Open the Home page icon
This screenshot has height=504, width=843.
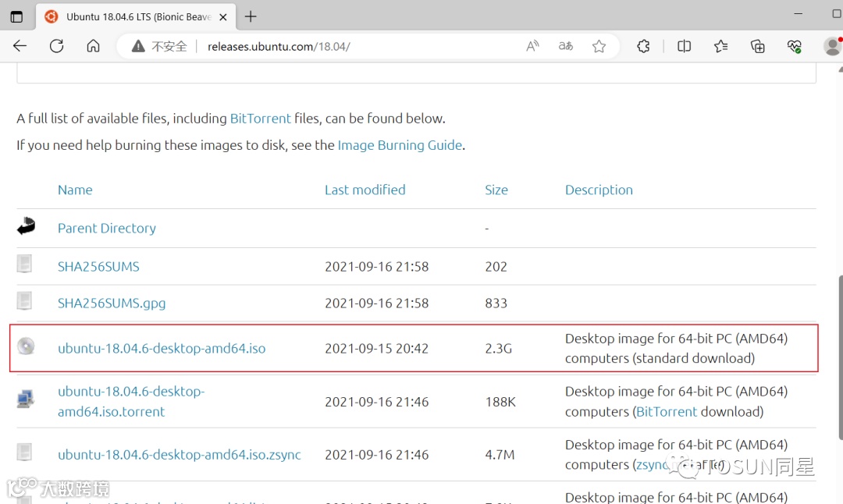coord(93,46)
